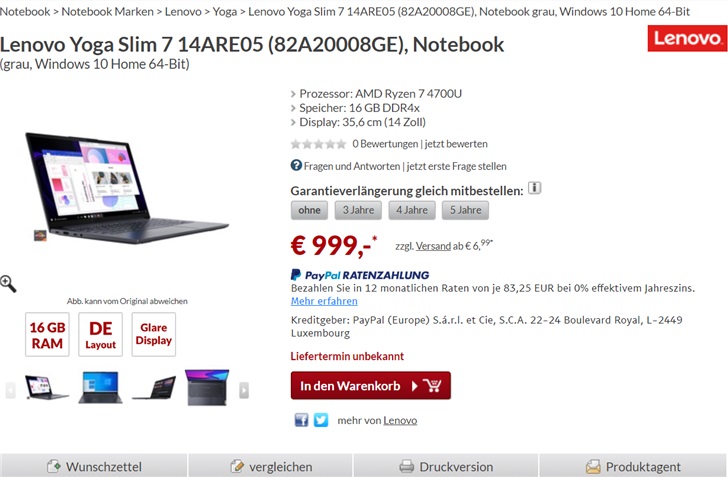
Task: Open the warranty info icon
Action: pyautogui.click(x=534, y=188)
